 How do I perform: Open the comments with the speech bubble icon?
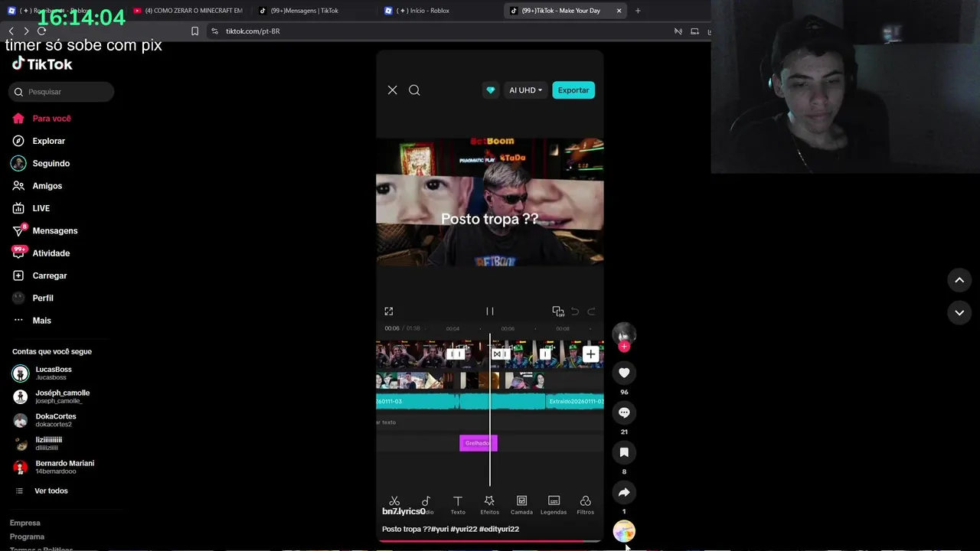[x=624, y=412]
